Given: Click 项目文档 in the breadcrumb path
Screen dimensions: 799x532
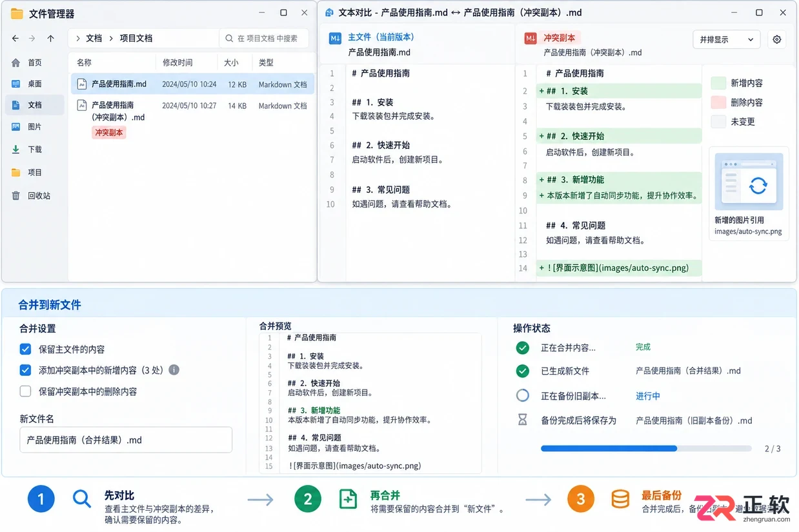Looking at the screenshot, I should (x=136, y=38).
